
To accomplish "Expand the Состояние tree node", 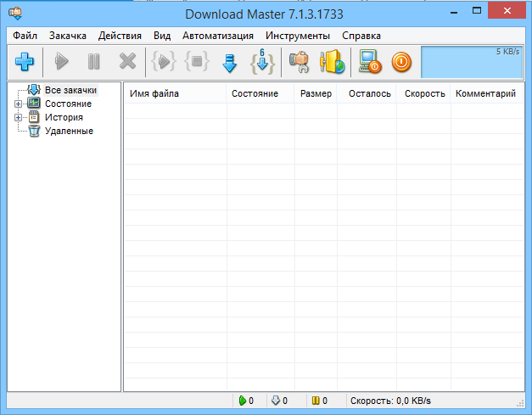I will tap(19, 104).
